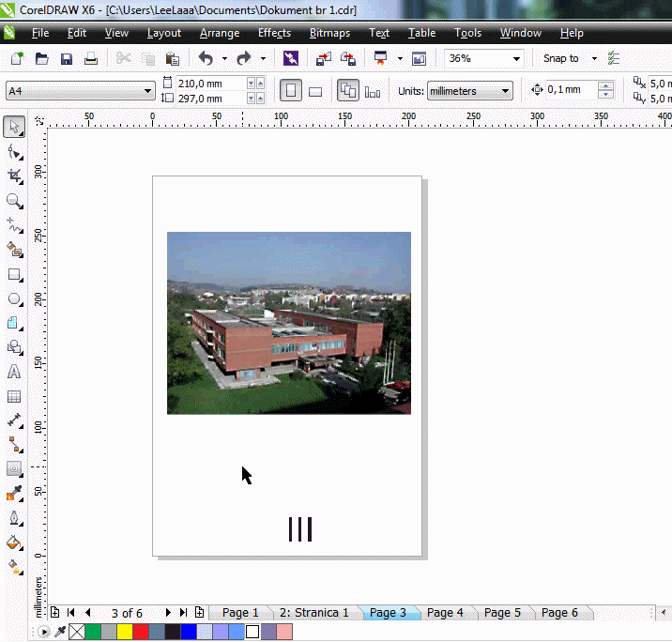Expand the 36% zoom level dropdown
This screenshot has width=672, height=642.
click(x=516, y=58)
